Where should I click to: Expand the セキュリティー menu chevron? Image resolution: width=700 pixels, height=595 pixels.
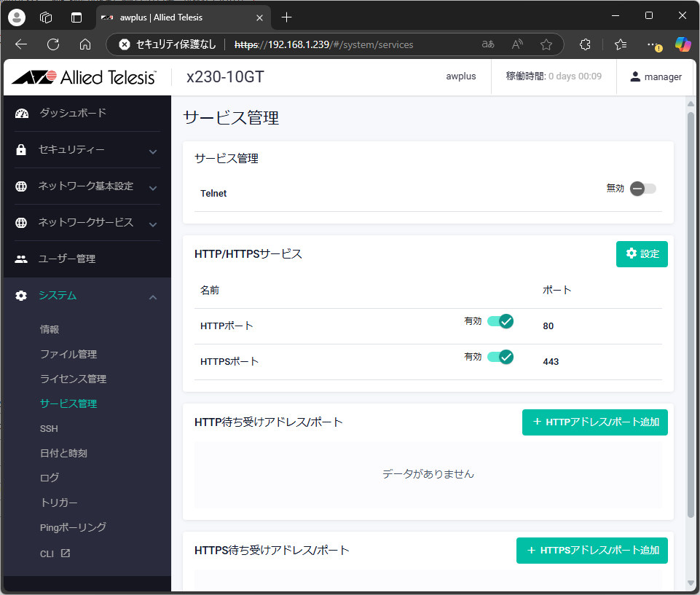pyautogui.click(x=153, y=151)
